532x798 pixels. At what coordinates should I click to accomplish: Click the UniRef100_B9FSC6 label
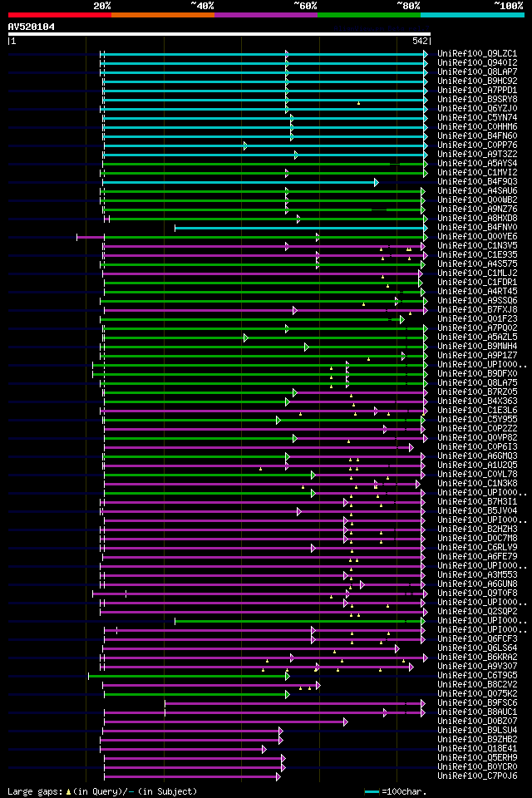477,704
